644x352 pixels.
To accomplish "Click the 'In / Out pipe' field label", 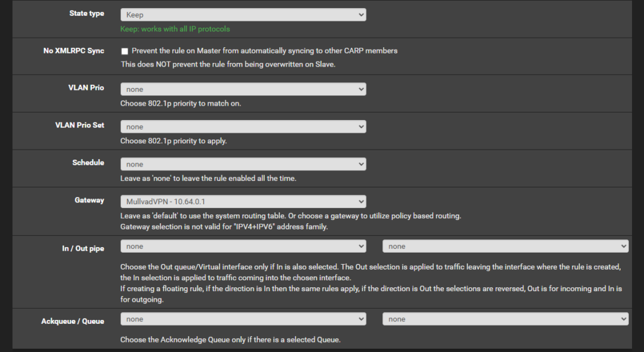I will 83,248.
